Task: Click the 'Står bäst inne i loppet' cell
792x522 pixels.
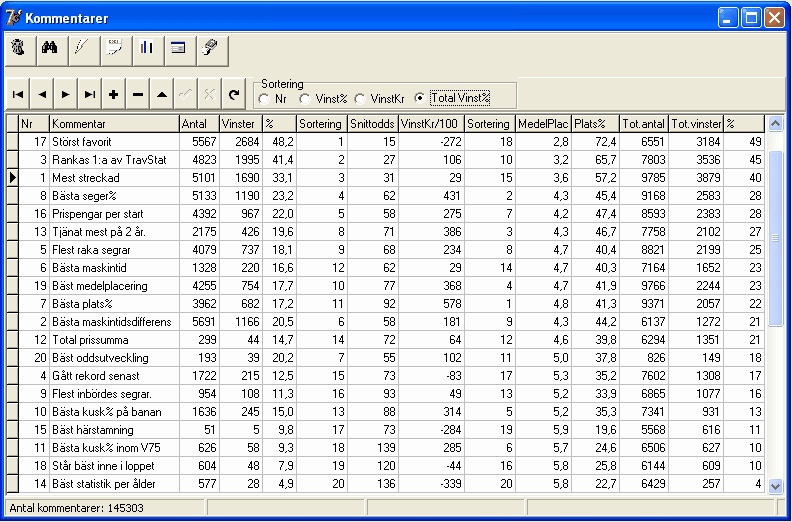Action: (x=115, y=465)
